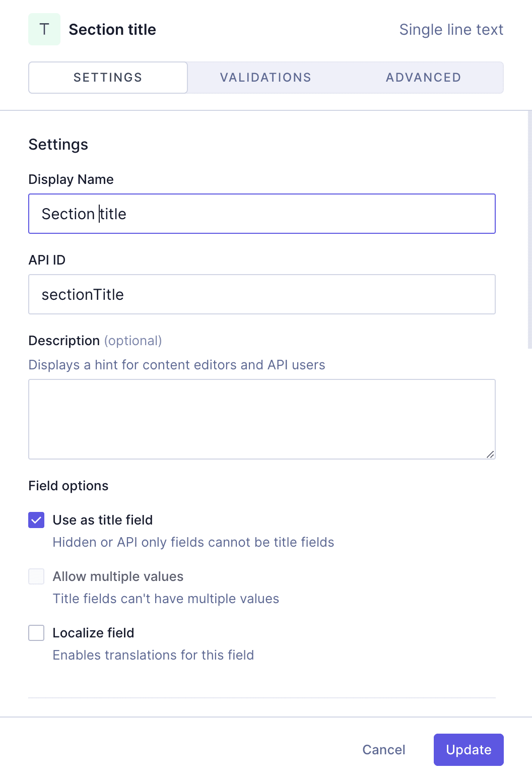Viewport: 532px width, 780px height.
Task: Enable Allow multiple values
Action: [36, 576]
